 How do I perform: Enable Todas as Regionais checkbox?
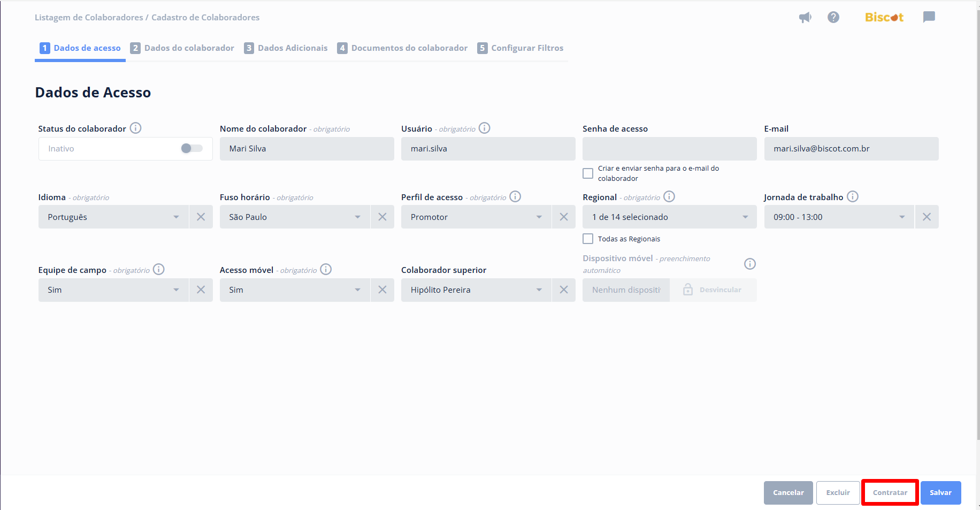click(x=588, y=239)
